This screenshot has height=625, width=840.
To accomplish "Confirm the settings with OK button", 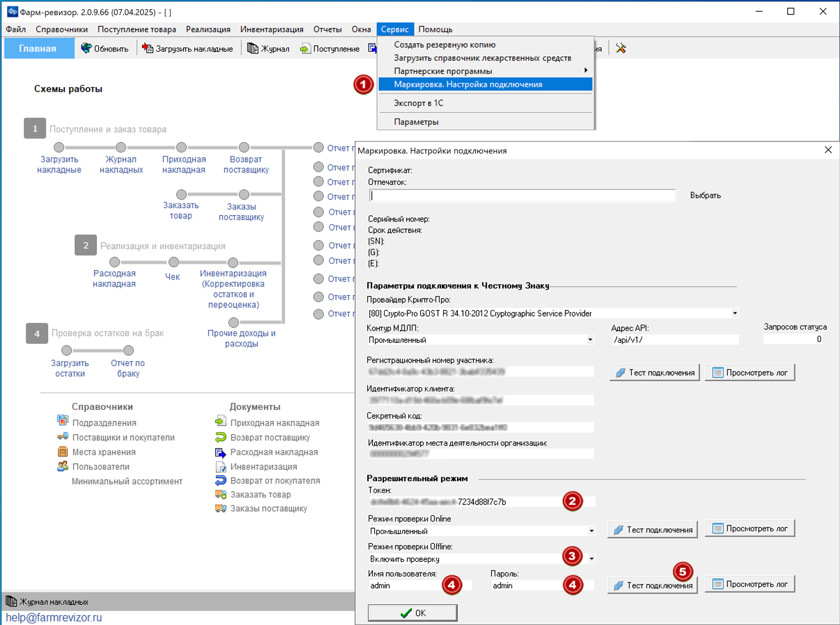I will [412, 613].
